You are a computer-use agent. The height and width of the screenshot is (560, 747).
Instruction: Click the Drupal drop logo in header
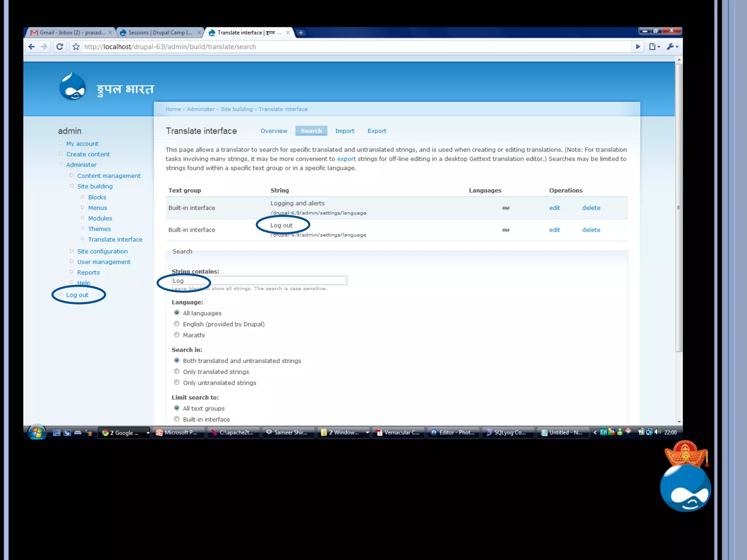tap(73, 87)
